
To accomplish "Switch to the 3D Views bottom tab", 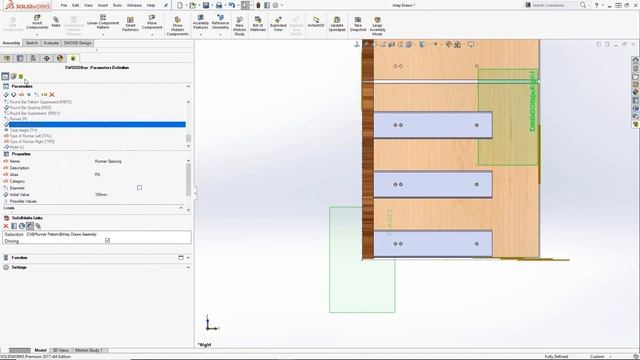I will pyautogui.click(x=61, y=350).
